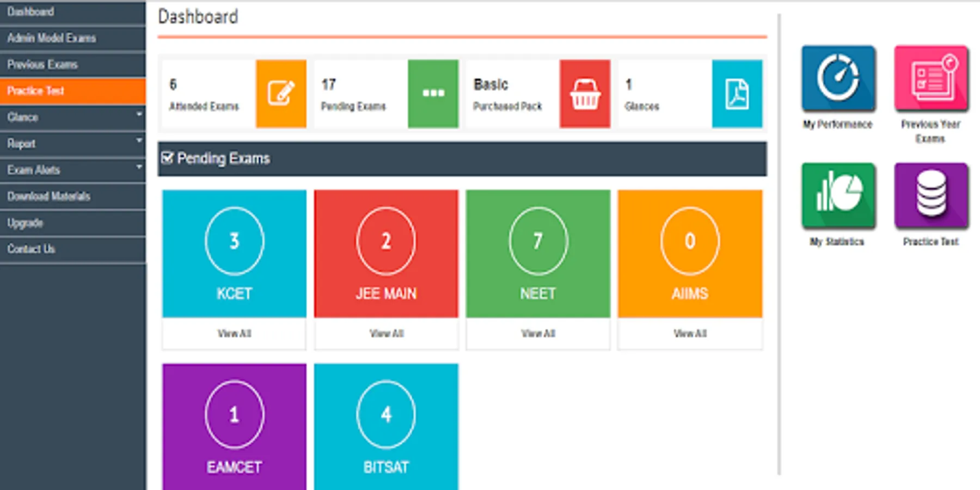Click View All under JEE MAIN

pyautogui.click(x=387, y=333)
